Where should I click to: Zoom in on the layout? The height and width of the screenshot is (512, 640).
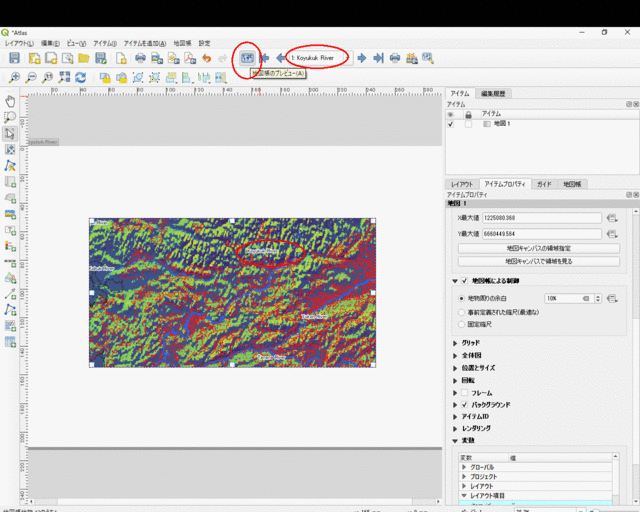[14, 77]
